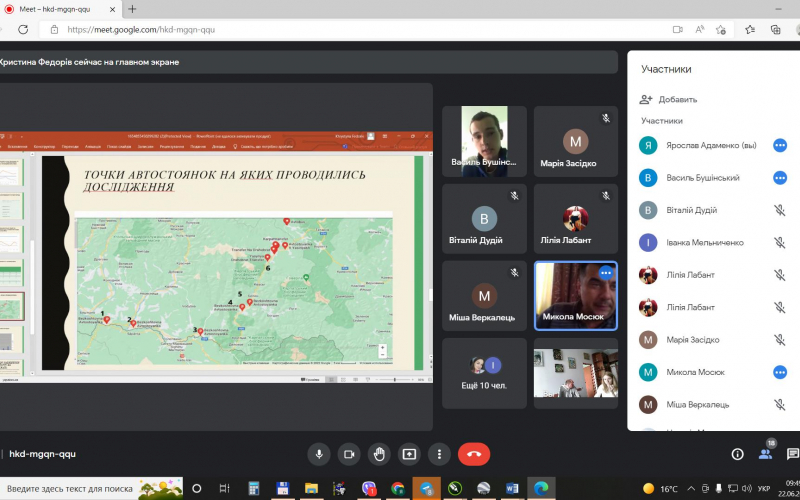
Task: Open the Favorites list icon in Edge toolbar
Action: (749, 30)
